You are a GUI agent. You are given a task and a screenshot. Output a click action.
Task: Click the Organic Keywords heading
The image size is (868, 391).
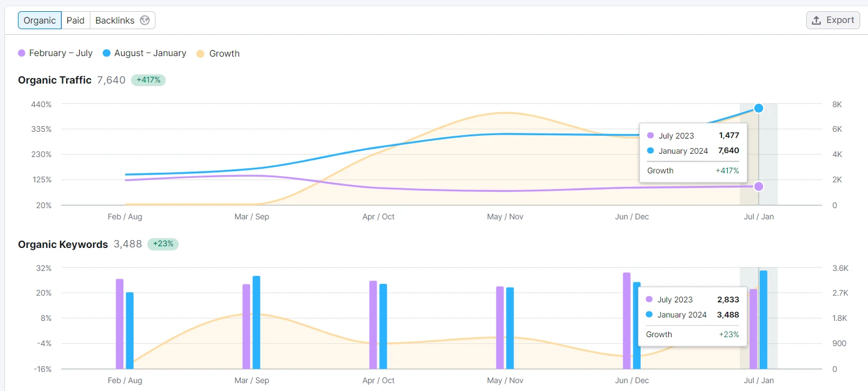click(63, 245)
